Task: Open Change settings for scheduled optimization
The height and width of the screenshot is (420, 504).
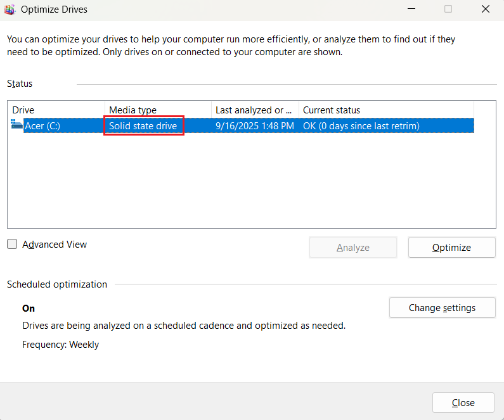Action: pos(443,308)
